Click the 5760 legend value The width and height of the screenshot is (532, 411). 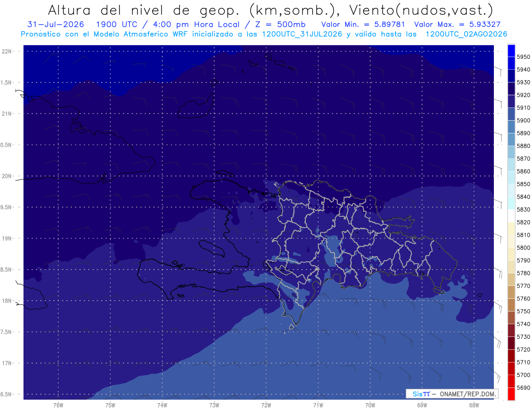524,299
